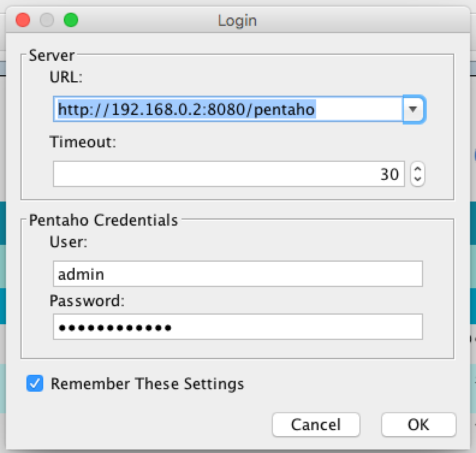Click into the Password field
The image size is (476, 453).
click(x=238, y=327)
